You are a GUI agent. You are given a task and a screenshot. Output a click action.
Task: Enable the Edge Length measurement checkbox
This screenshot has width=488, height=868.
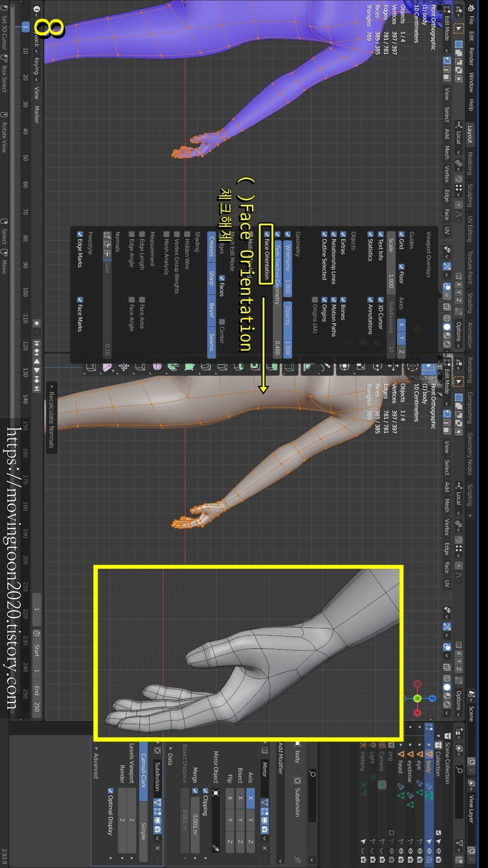(142, 235)
